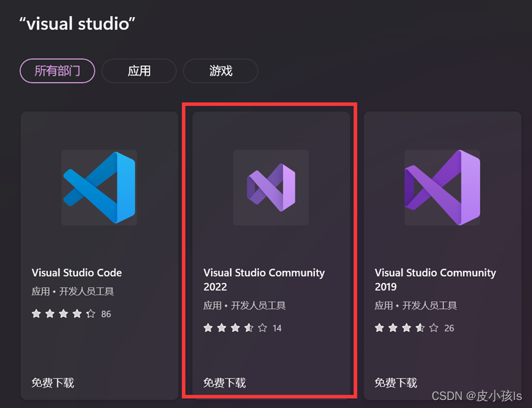
Task: Click the Visual Studio Code title
Action: point(77,273)
